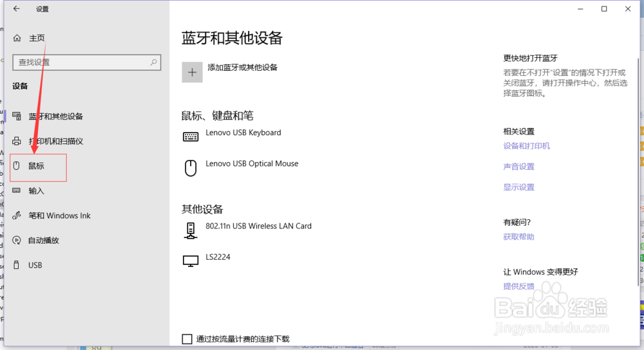Open 自动播放 settings page
Viewport: 644px width, 350px height.
tap(44, 241)
